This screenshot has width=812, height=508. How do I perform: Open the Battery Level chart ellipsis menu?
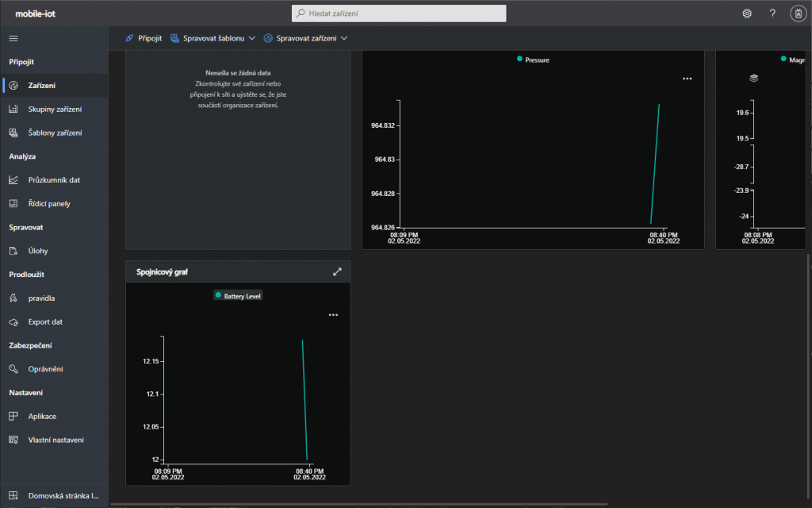click(x=333, y=315)
